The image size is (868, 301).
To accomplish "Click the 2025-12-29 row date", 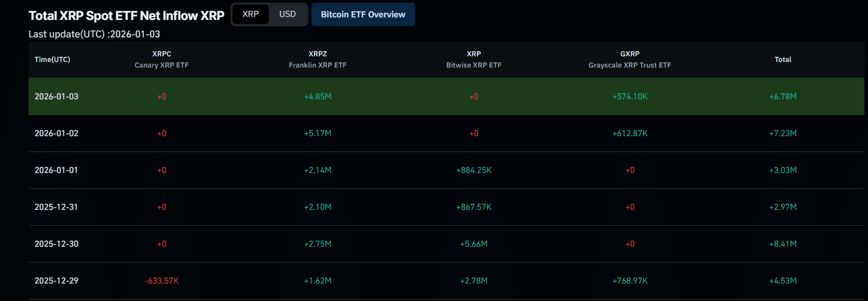I will (56, 281).
